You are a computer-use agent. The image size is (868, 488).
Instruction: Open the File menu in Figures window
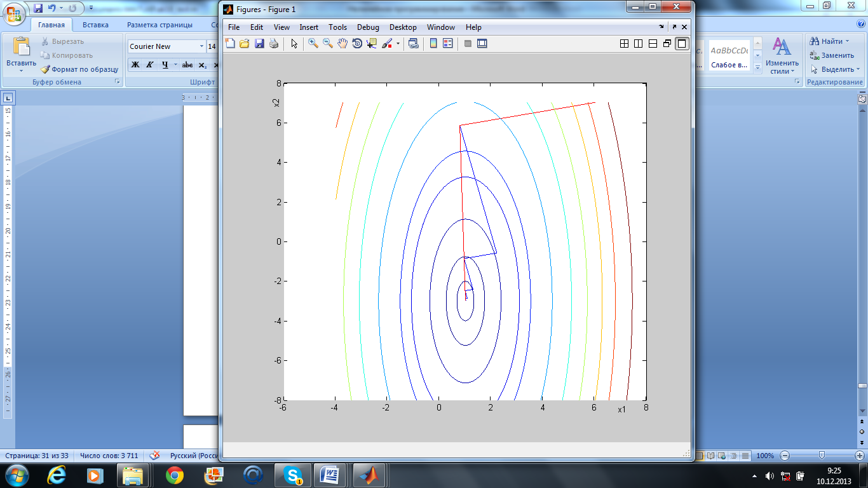[234, 27]
